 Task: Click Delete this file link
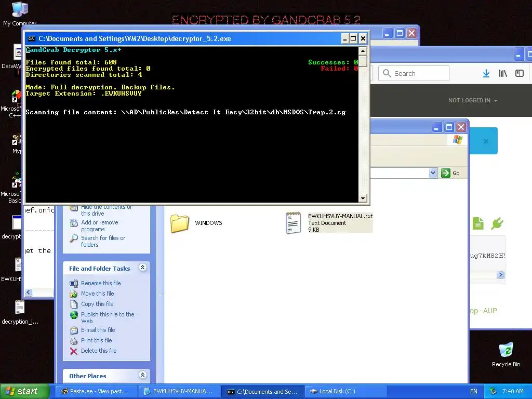coord(99,351)
